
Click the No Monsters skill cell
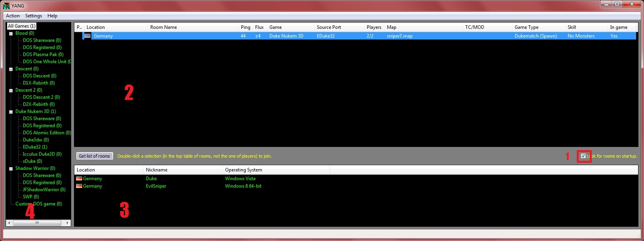(581, 36)
